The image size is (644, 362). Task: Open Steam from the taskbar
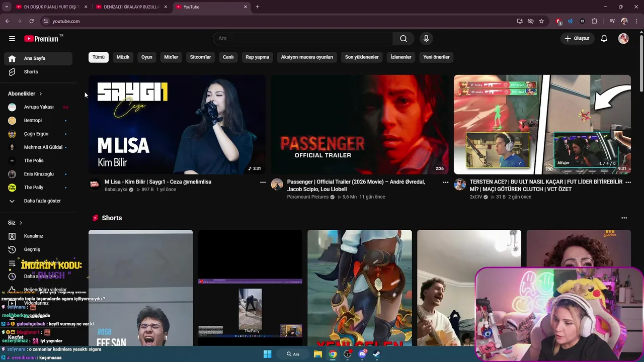point(376,354)
